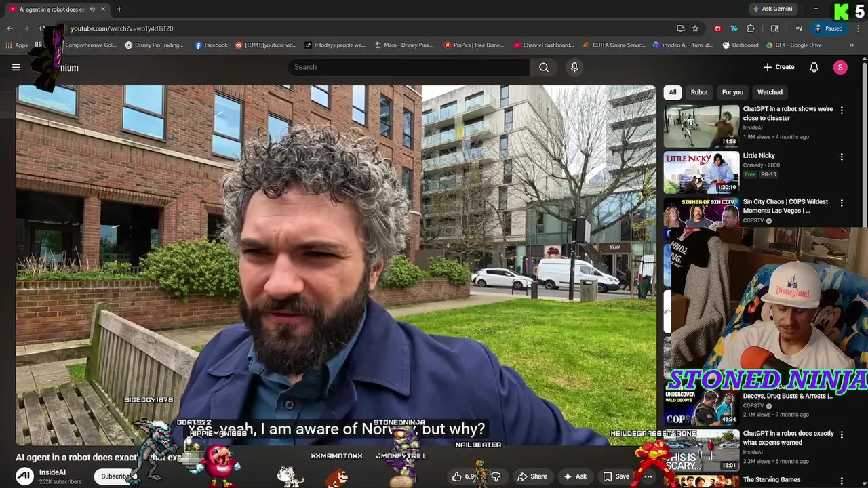Viewport: 868px width, 488px height.
Task: Open Sin City Chaos COPS video title
Action: pyautogui.click(x=787, y=206)
